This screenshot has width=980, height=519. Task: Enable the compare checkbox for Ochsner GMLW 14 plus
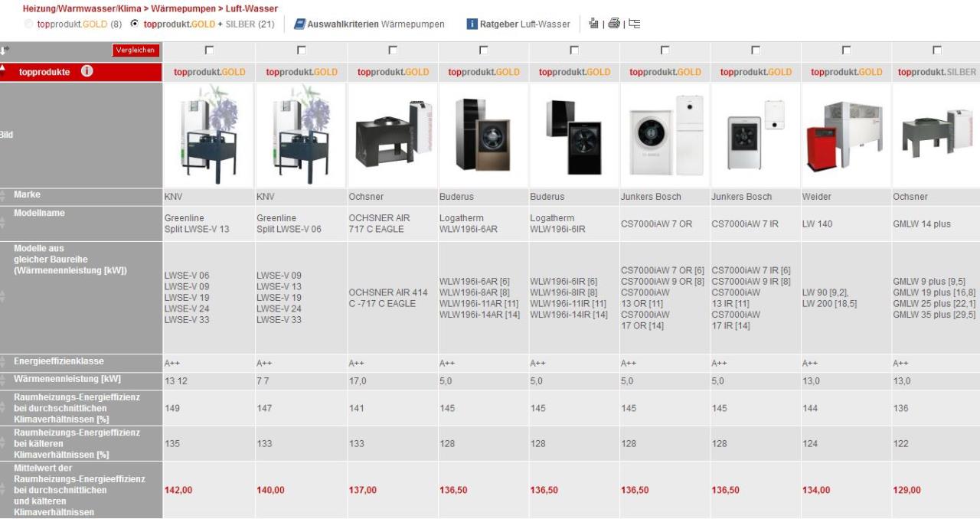937,51
